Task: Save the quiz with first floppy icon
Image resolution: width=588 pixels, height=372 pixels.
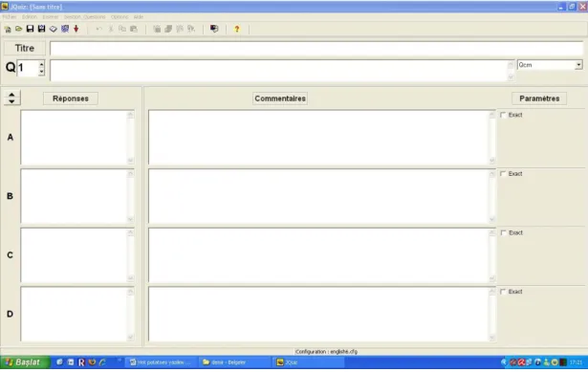Action: click(30, 29)
